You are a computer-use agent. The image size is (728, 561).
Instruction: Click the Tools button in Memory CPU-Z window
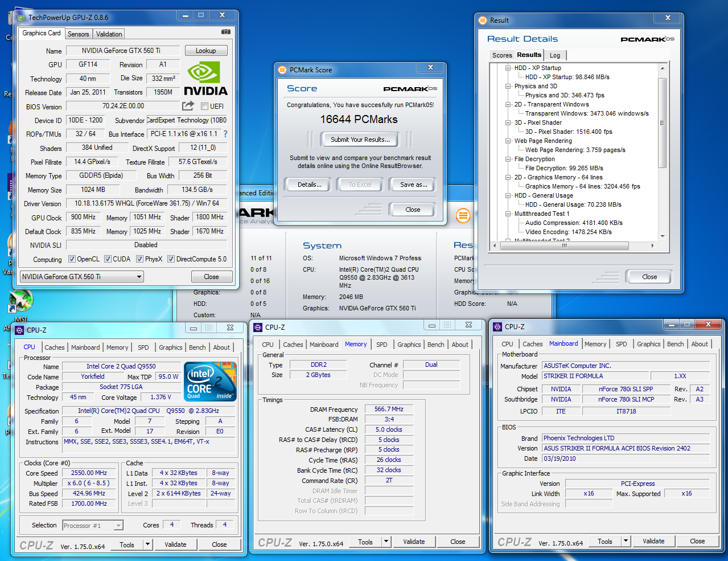365,542
